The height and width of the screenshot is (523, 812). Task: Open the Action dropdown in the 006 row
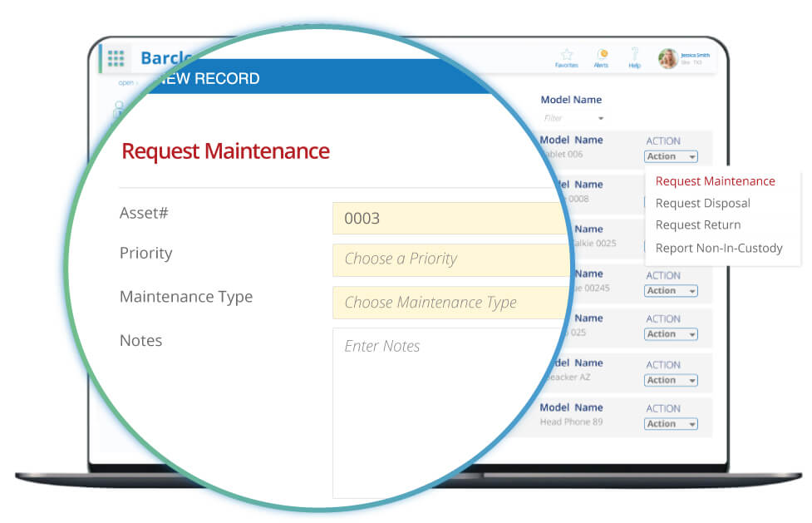click(x=671, y=156)
